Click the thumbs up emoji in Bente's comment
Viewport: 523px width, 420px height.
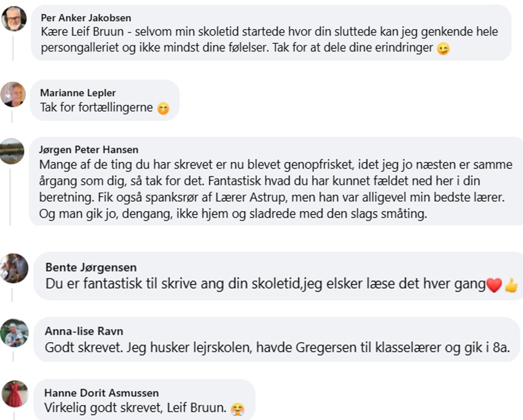(x=511, y=285)
